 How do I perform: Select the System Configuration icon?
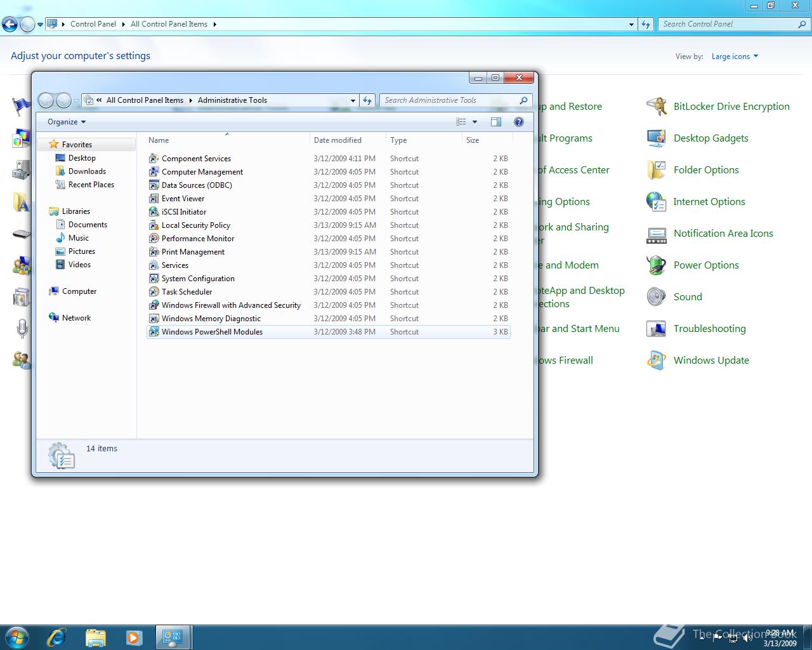154,279
